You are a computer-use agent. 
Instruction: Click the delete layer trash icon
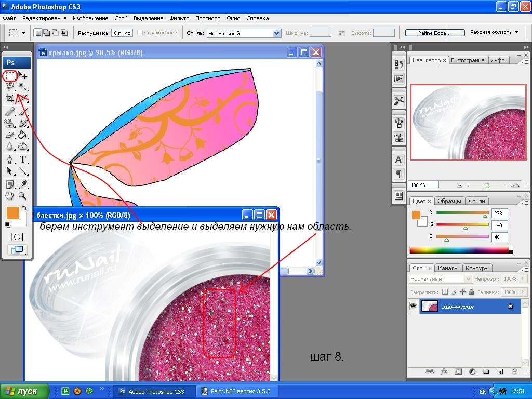(514, 371)
